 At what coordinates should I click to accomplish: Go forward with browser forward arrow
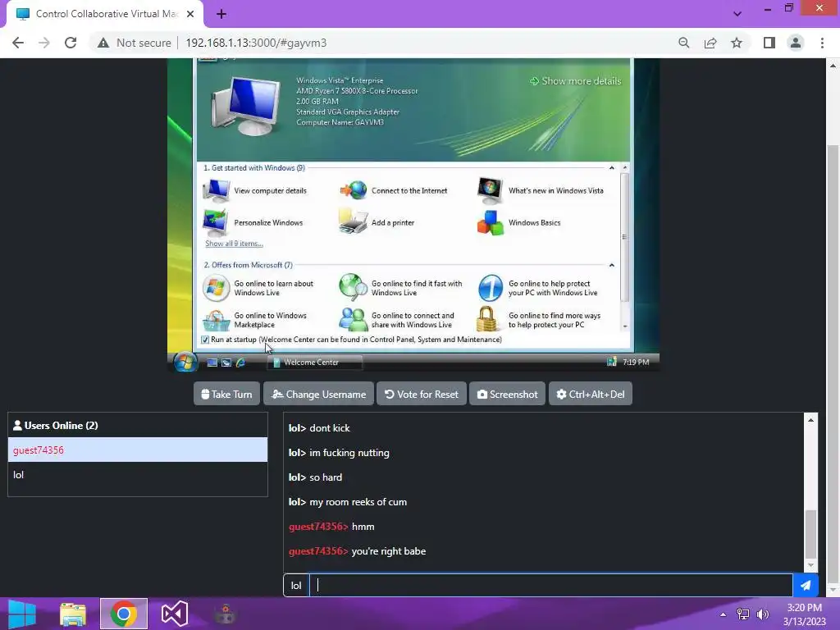point(44,43)
